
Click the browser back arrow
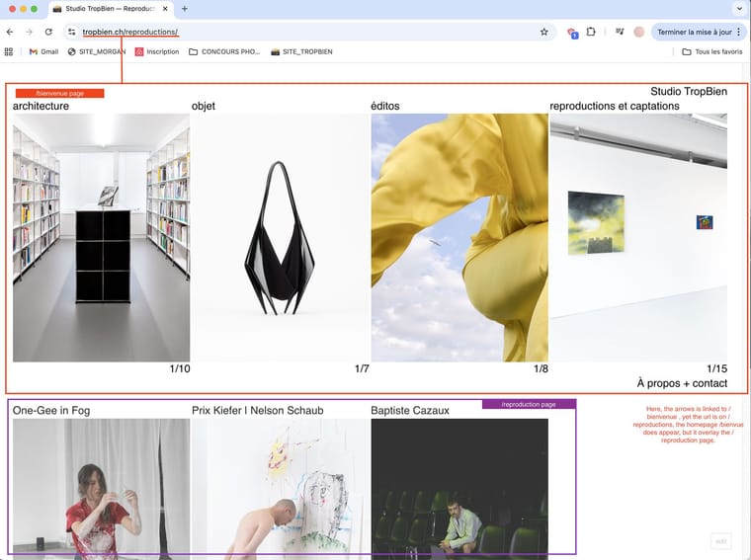(9, 32)
